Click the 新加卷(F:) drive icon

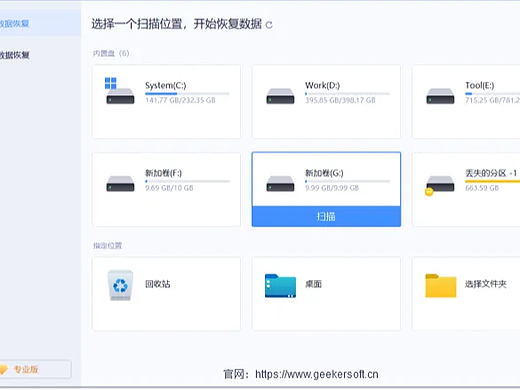pyautogui.click(x=120, y=184)
